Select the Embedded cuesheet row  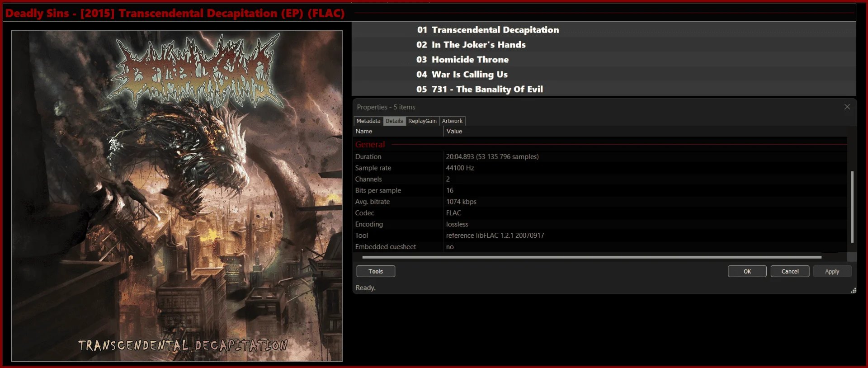click(x=600, y=247)
